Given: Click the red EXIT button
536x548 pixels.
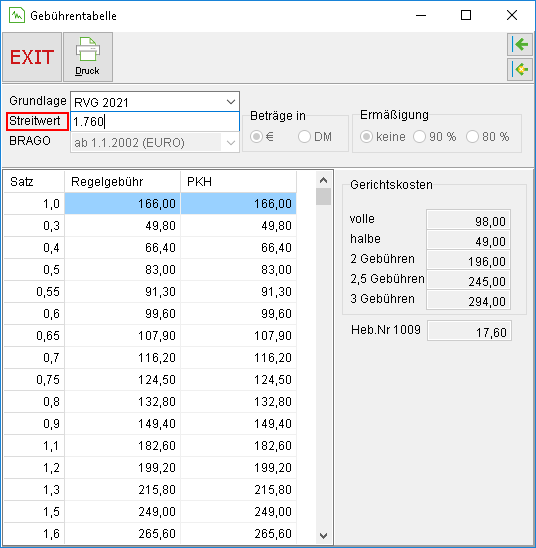Looking at the screenshot, I should coord(32,57).
